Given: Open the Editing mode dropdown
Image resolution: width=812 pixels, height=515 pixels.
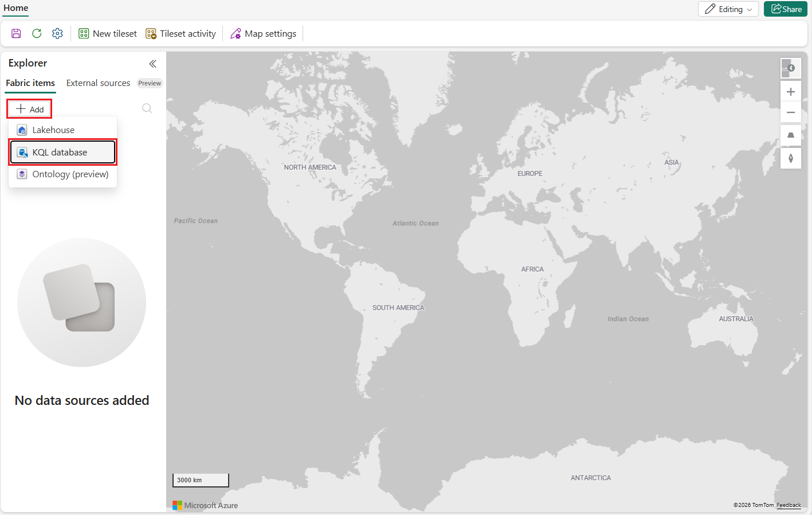Looking at the screenshot, I should pos(728,9).
